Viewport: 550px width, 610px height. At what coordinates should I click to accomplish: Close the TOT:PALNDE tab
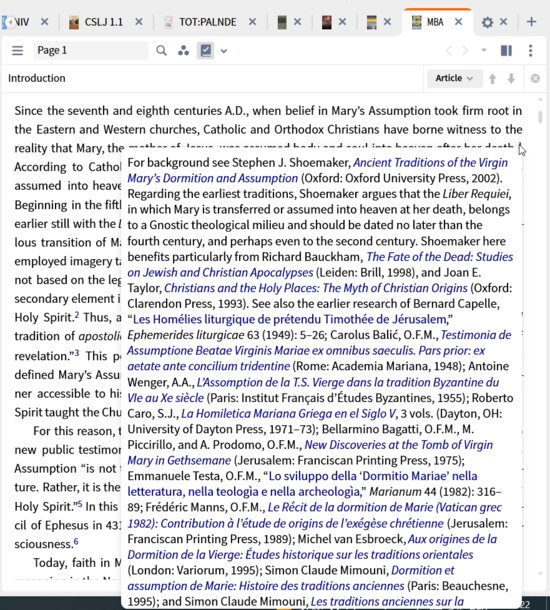click(252, 22)
